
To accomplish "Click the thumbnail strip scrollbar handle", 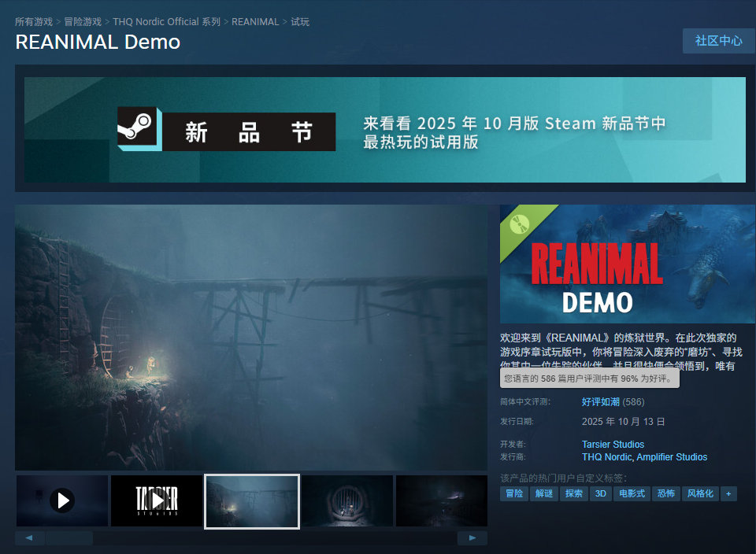I will tap(69, 537).
